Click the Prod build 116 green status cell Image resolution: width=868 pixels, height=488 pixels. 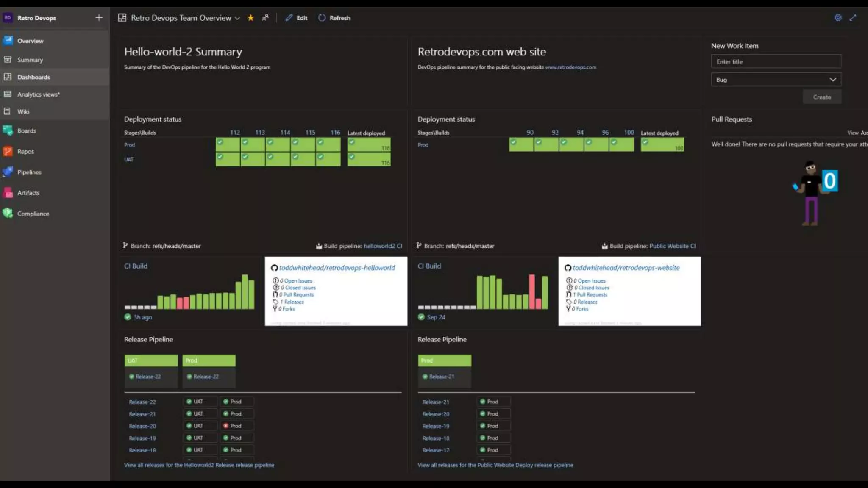coord(328,144)
